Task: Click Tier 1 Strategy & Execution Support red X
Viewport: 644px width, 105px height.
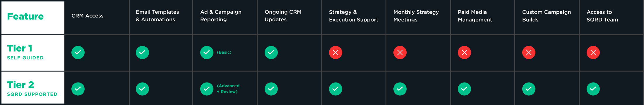Action: coord(335,52)
